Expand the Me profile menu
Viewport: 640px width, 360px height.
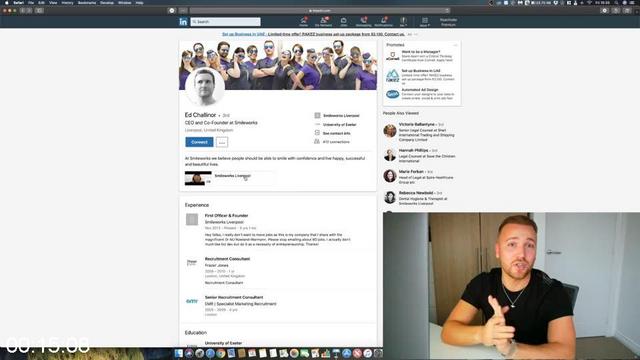click(403, 22)
